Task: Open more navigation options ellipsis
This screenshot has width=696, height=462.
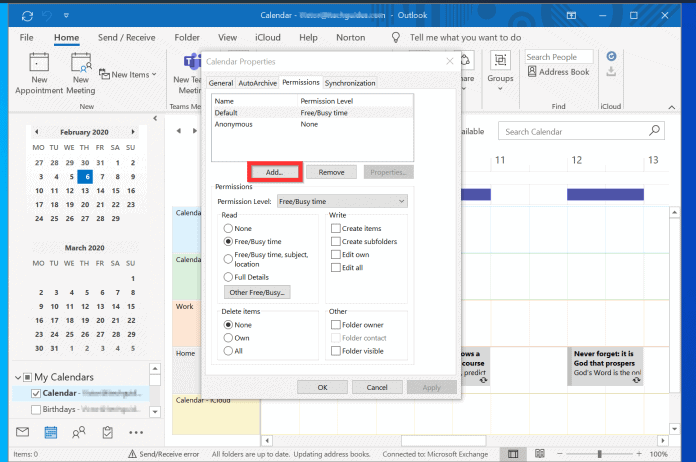Action: click(136, 433)
